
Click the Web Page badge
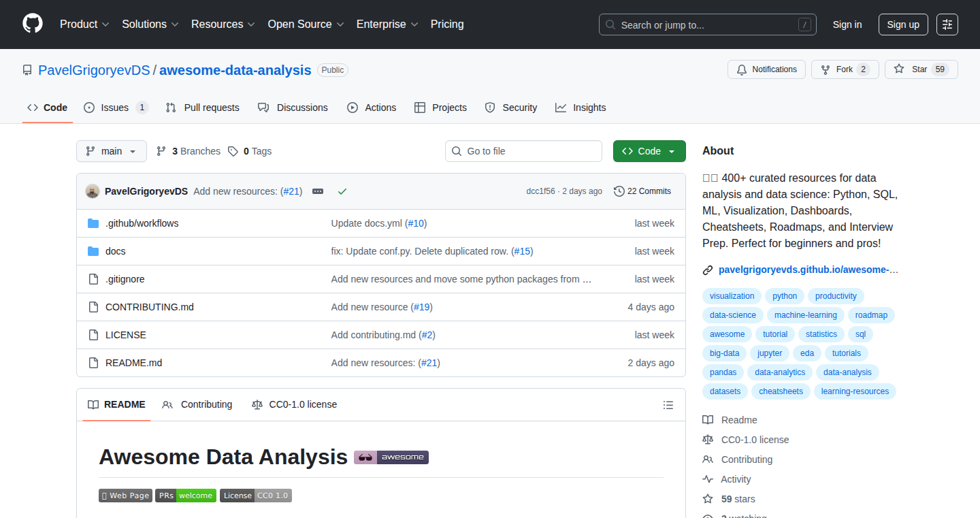coord(125,496)
